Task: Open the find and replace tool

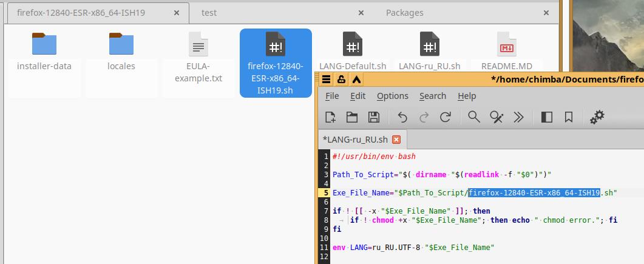Action: (497, 117)
